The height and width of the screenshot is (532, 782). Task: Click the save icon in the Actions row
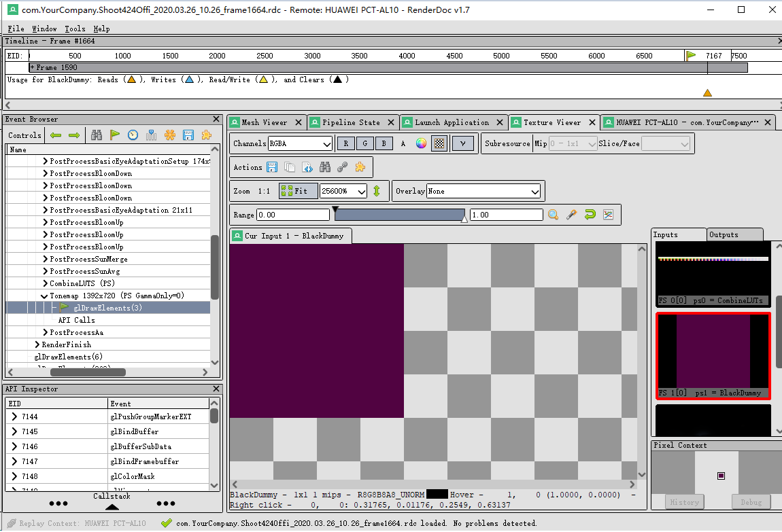[x=272, y=167]
